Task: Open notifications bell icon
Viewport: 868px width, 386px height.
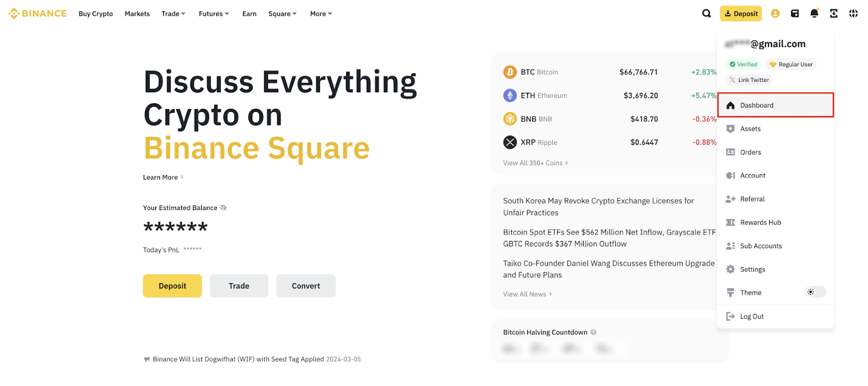Action: coord(814,14)
